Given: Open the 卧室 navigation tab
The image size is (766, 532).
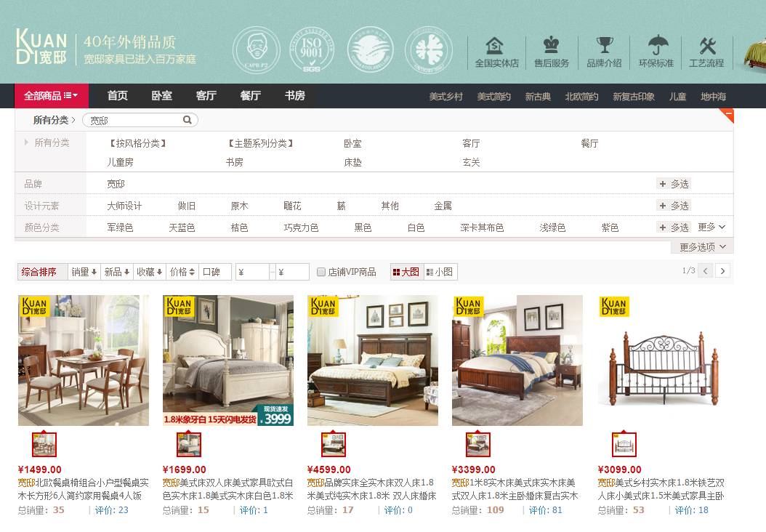Looking at the screenshot, I should click(x=161, y=96).
